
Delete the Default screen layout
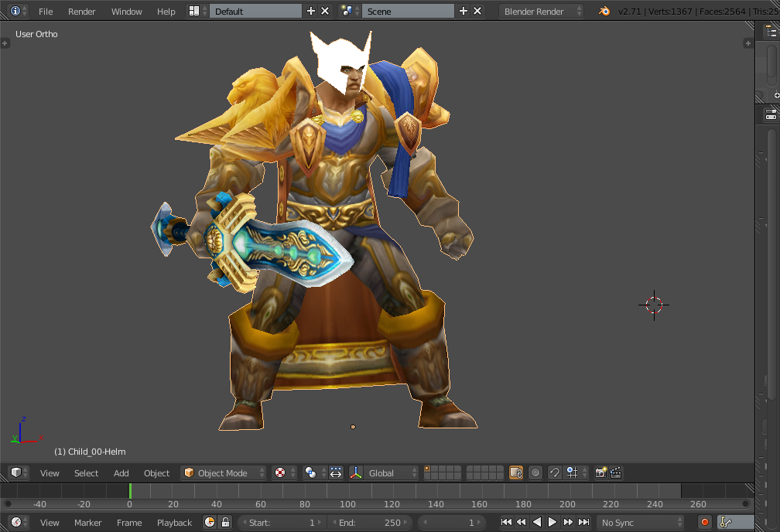[x=325, y=11]
